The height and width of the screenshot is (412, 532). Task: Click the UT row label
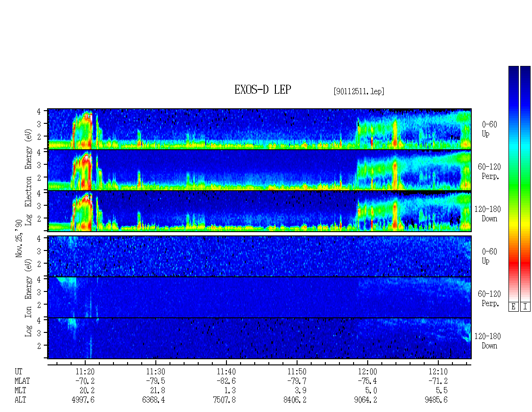click(x=19, y=372)
